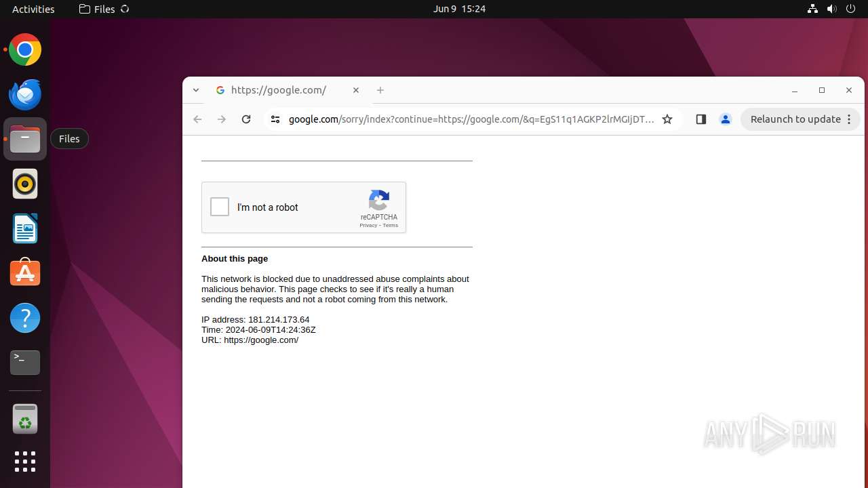The width and height of the screenshot is (868, 488).
Task: Click the reCAPTCHA logo
Action: 379,201
